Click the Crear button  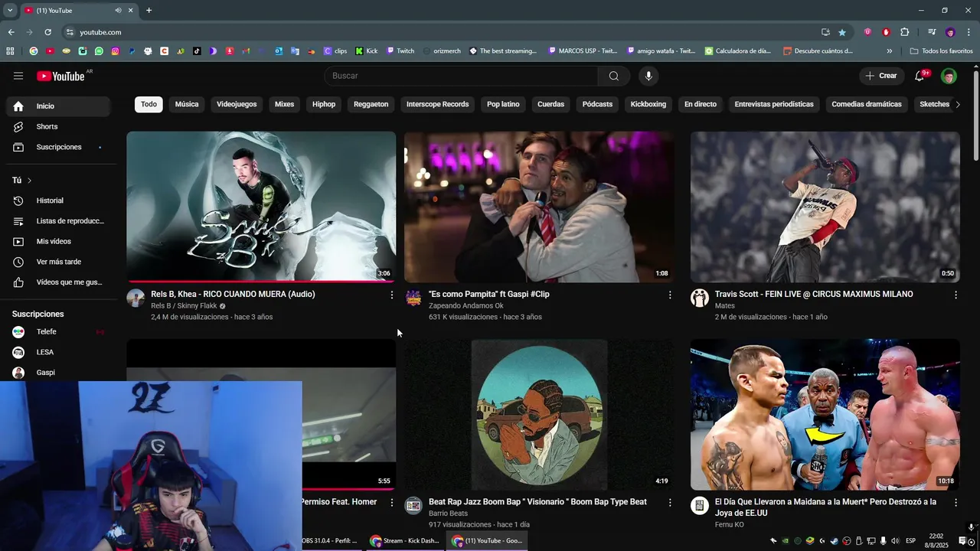881,76
